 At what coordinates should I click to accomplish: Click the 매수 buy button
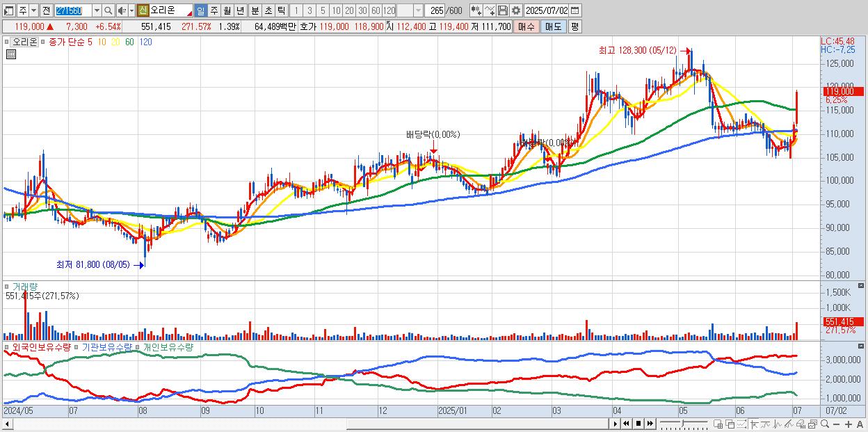[527, 26]
